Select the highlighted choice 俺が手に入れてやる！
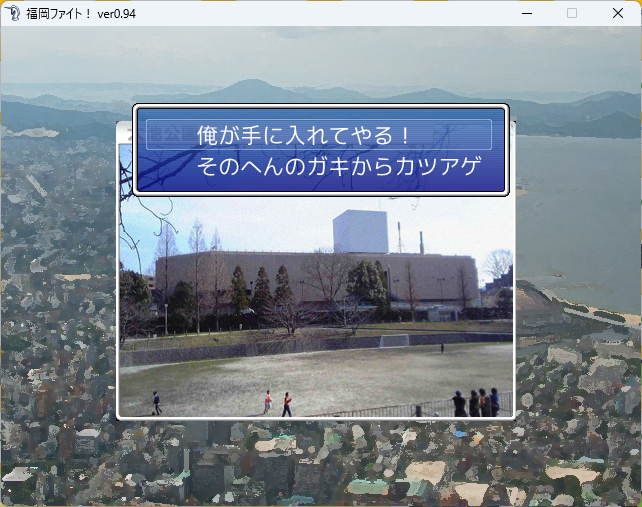The width and height of the screenshot is (642, 507). tap(319, 135)
